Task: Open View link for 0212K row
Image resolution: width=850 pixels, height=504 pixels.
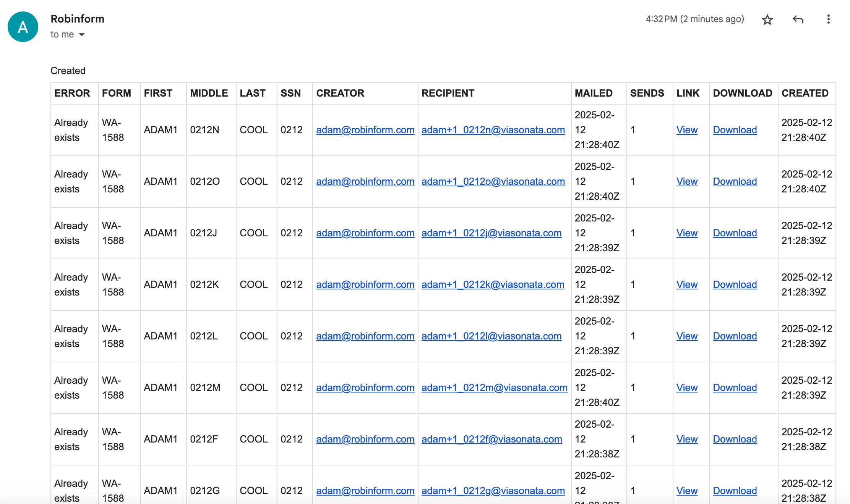Action: (687, 284)
